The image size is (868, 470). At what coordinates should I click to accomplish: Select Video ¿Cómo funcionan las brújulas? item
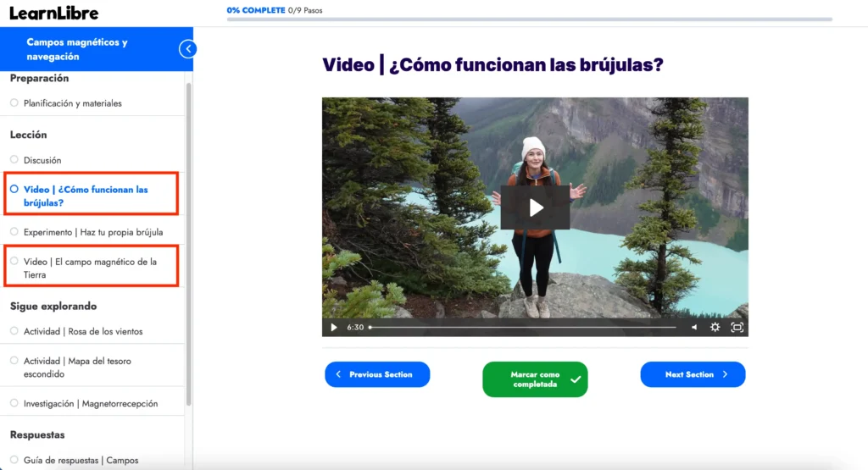[86, 196]
